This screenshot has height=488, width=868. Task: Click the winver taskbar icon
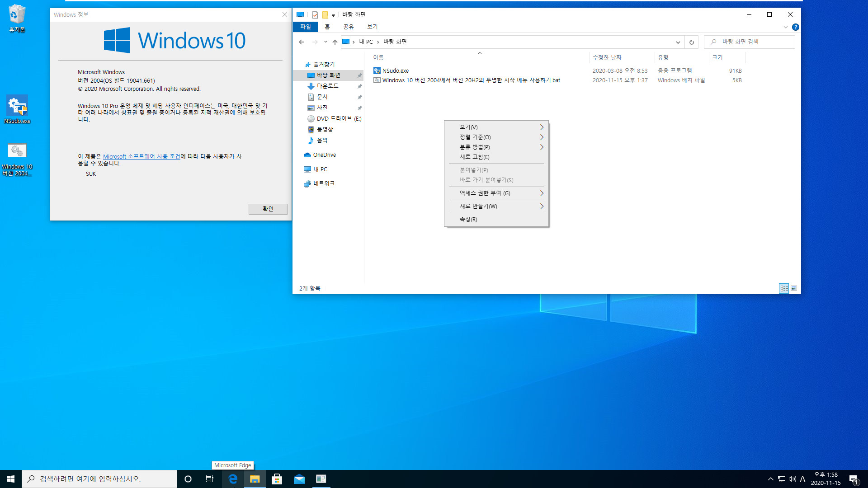[x=321, y=479]
